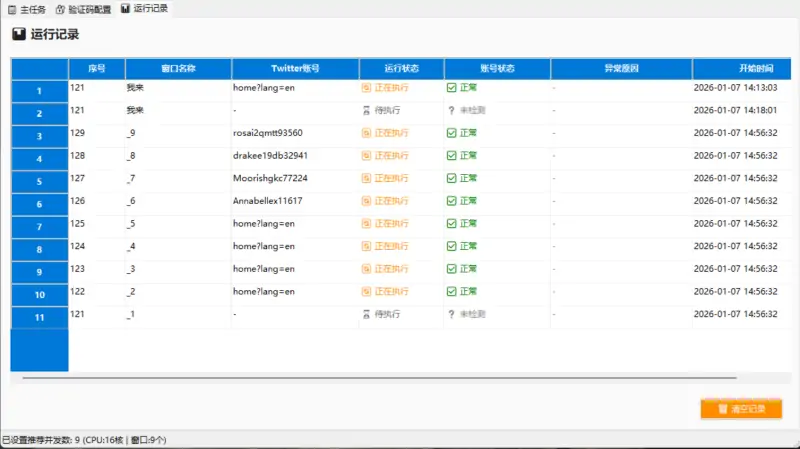800x449 pixels.
Task: Click the question mark icon in row 11
Action: (452, 314)
